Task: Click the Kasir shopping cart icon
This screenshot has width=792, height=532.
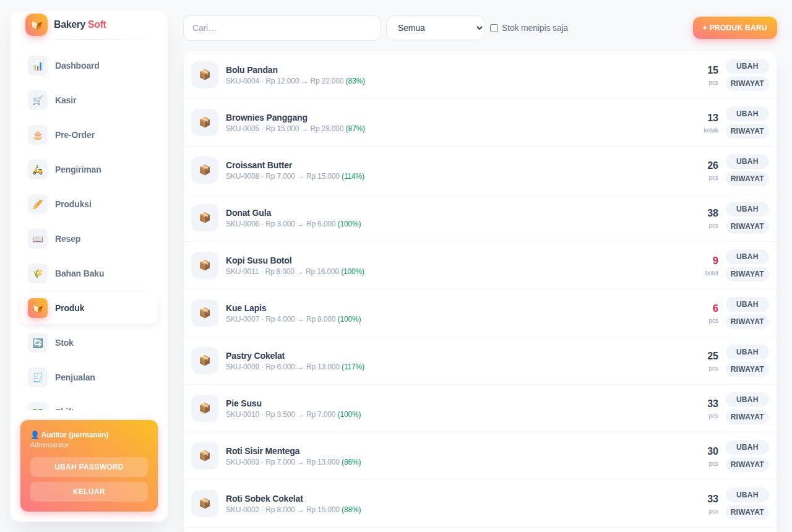Action: click(x=38, y=100)
